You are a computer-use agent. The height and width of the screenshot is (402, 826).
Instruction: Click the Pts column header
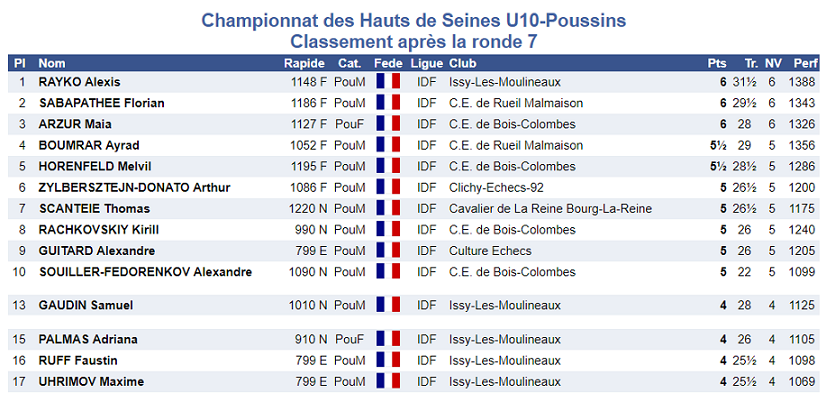tap(717, 63)
